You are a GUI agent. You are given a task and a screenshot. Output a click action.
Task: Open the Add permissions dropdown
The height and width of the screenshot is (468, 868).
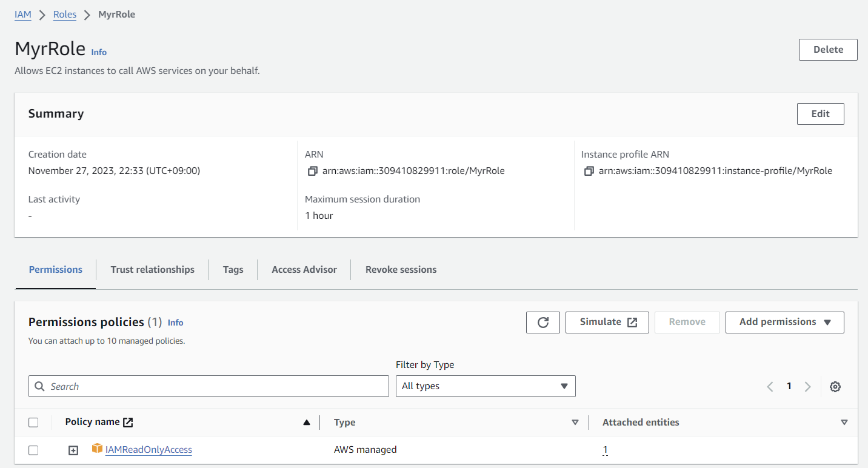[x=785, y=323]
